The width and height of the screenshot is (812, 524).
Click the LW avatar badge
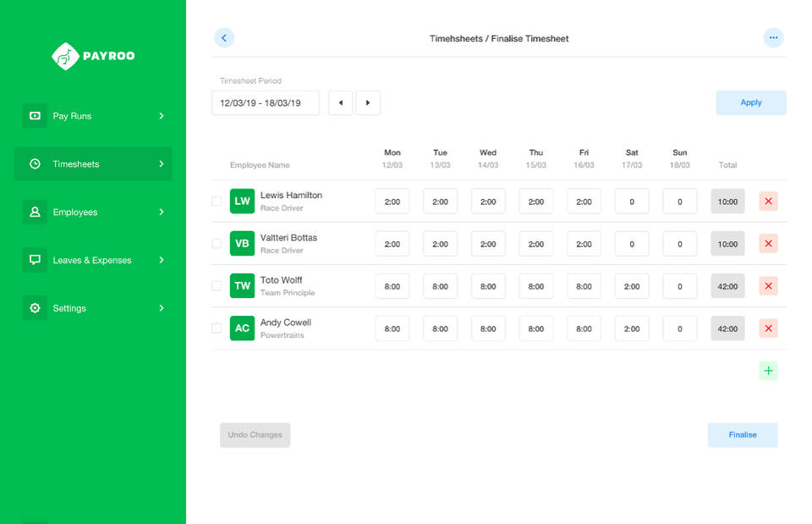click(243, 201)
